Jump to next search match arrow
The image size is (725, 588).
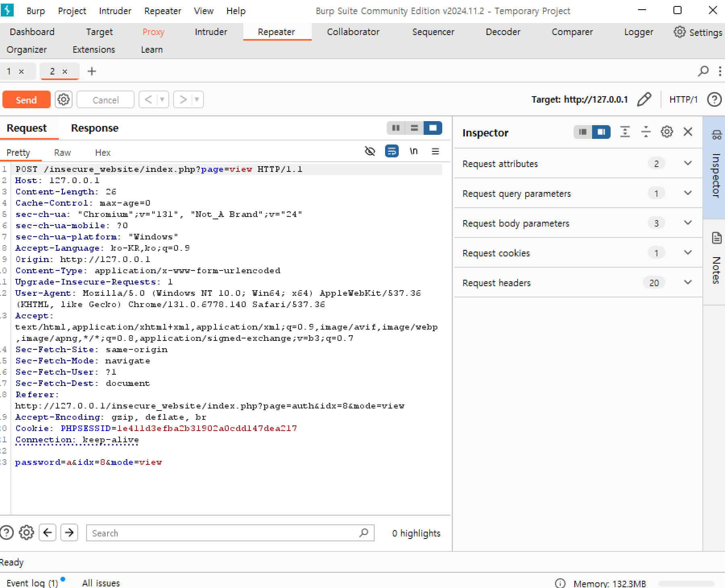(69, 533)
